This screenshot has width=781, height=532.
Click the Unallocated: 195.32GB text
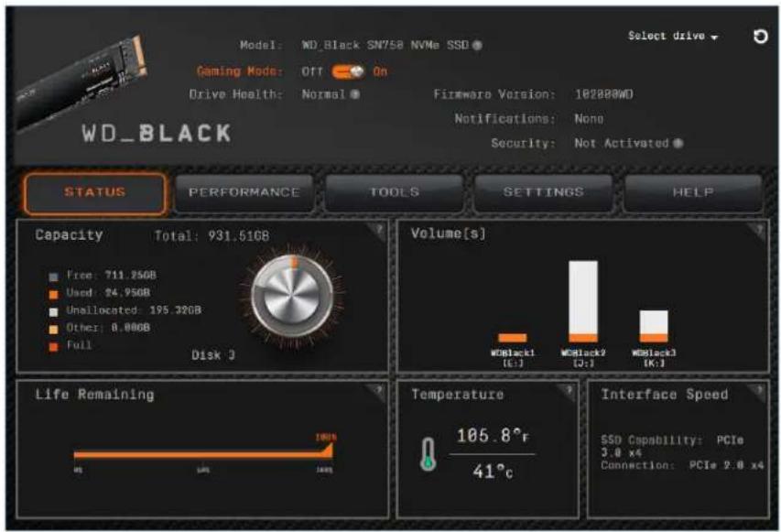(x=134, y=310)
